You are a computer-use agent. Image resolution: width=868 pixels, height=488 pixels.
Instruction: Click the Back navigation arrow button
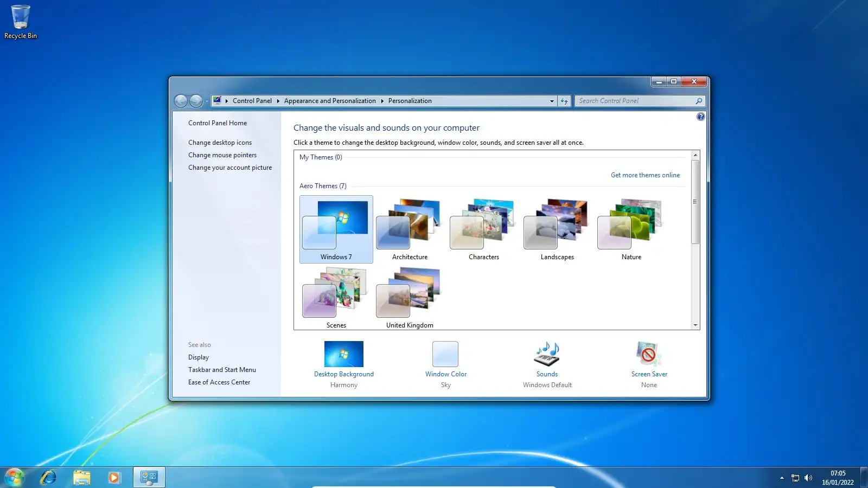click(x=181, y=101)
